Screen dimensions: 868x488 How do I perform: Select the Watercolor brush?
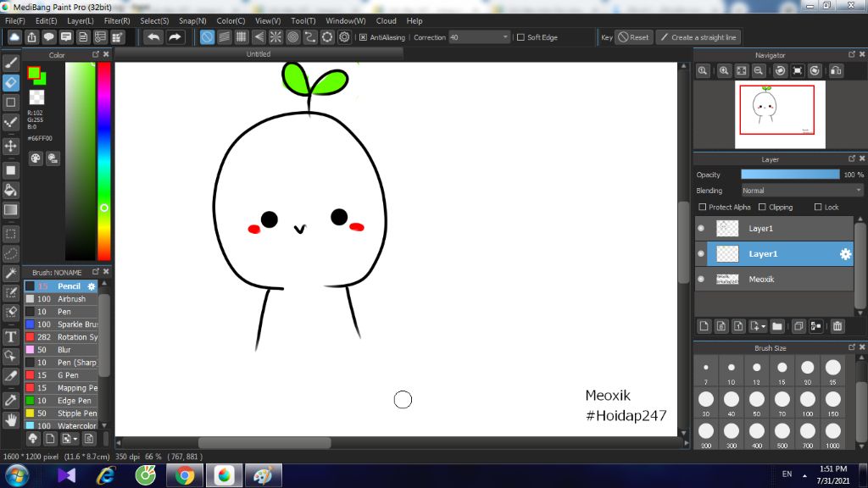point(61,426)
